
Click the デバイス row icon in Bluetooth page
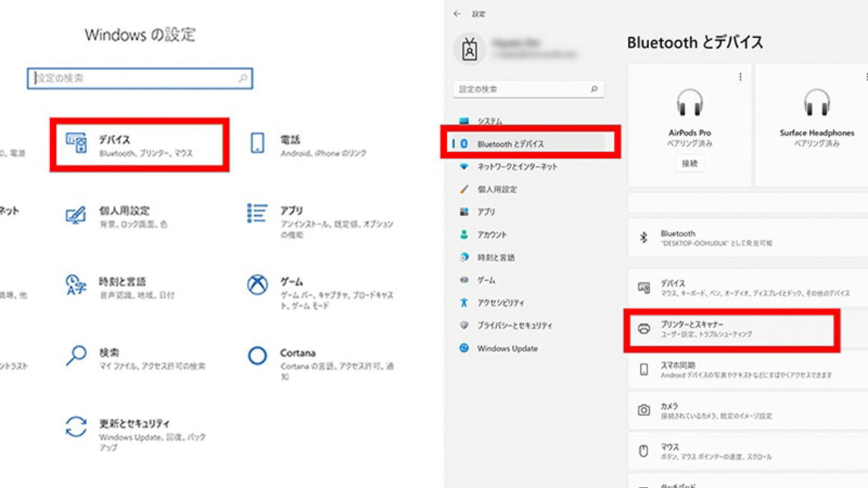[x=644, y=287]
